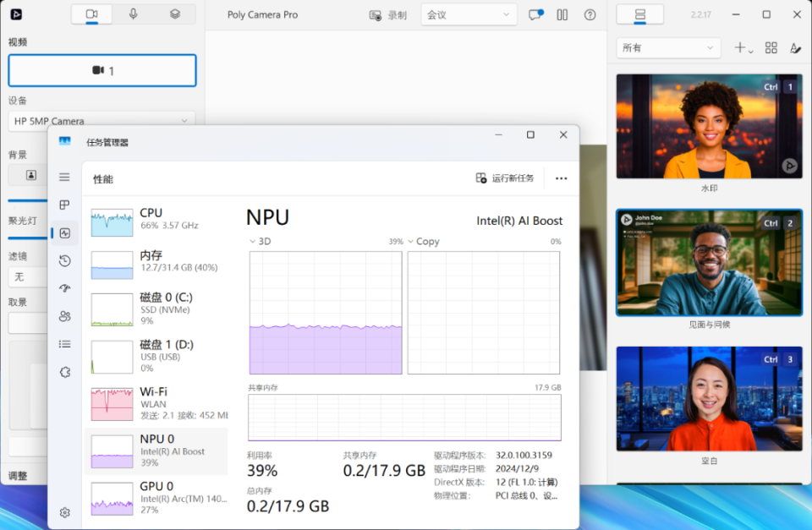Open the Processes page in Task Manager sidebar
Screen dimensions: 812x530
click(64, 205)
